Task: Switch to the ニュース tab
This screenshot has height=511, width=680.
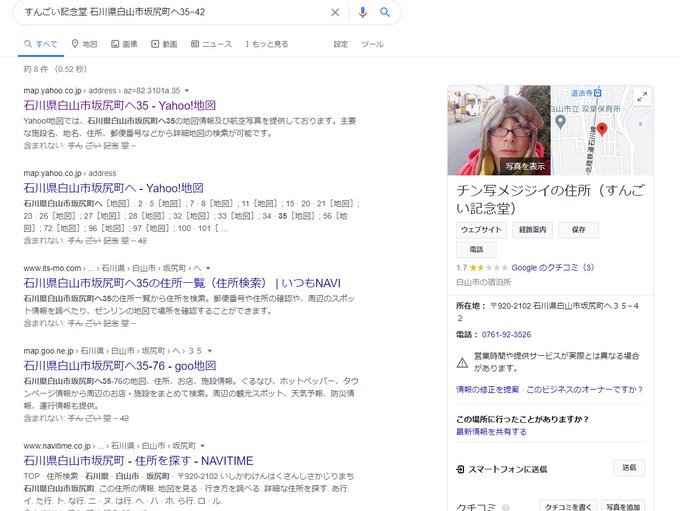Action: point(211,44)
